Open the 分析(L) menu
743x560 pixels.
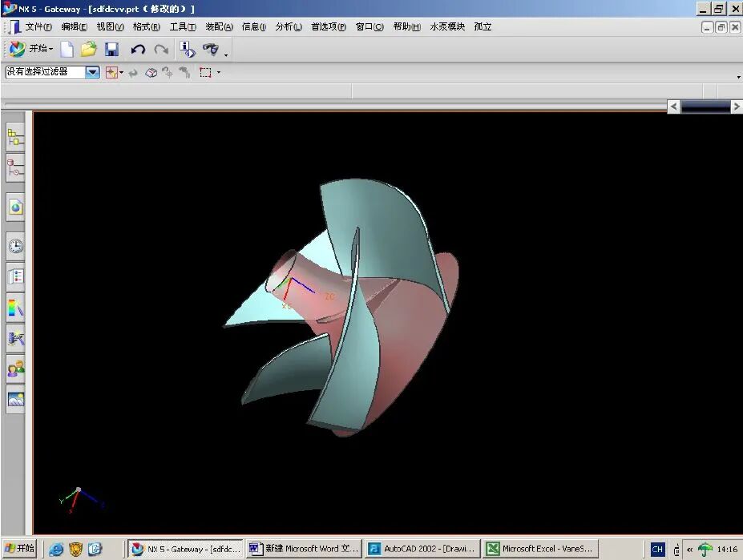tap(289, 27)
